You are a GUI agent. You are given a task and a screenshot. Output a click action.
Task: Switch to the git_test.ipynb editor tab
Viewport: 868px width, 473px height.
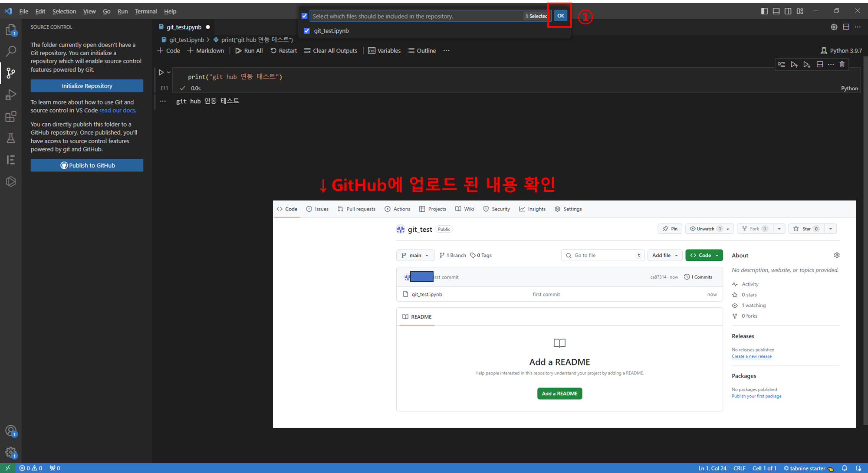[184, 27]
